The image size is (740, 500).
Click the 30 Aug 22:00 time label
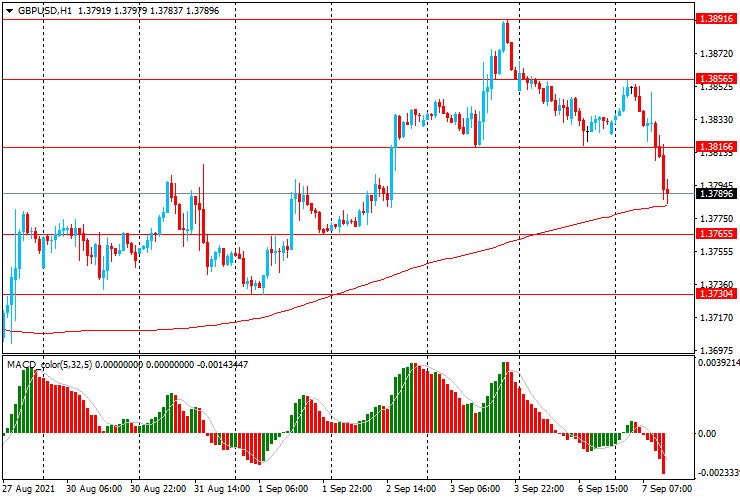click(x=158, y=488)
